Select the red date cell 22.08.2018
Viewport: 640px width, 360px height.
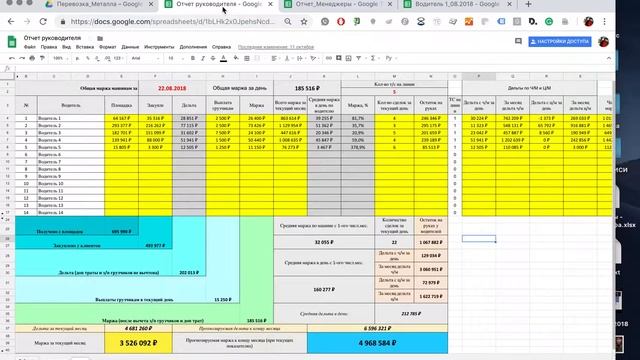[x=172, y=88]
